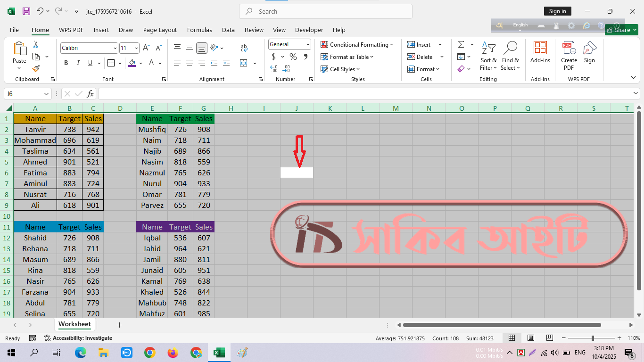Click the Format Painter brush icon
Screen dimensions: 644x362
(x=36, y=69)
